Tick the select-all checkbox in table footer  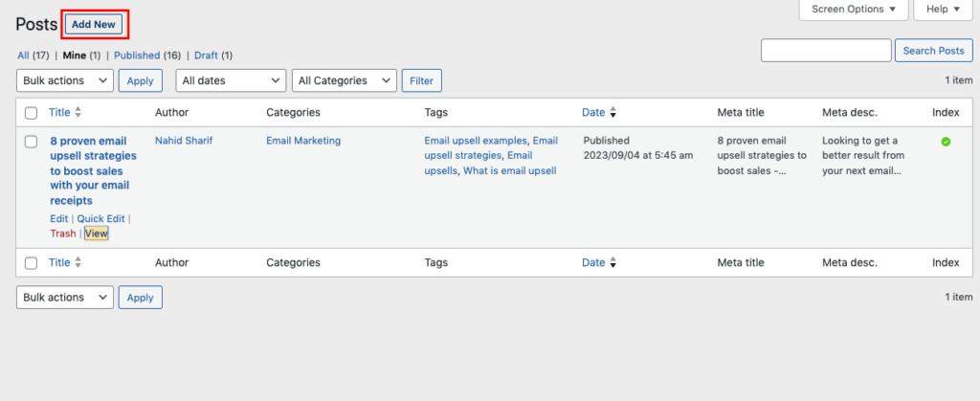32,263
